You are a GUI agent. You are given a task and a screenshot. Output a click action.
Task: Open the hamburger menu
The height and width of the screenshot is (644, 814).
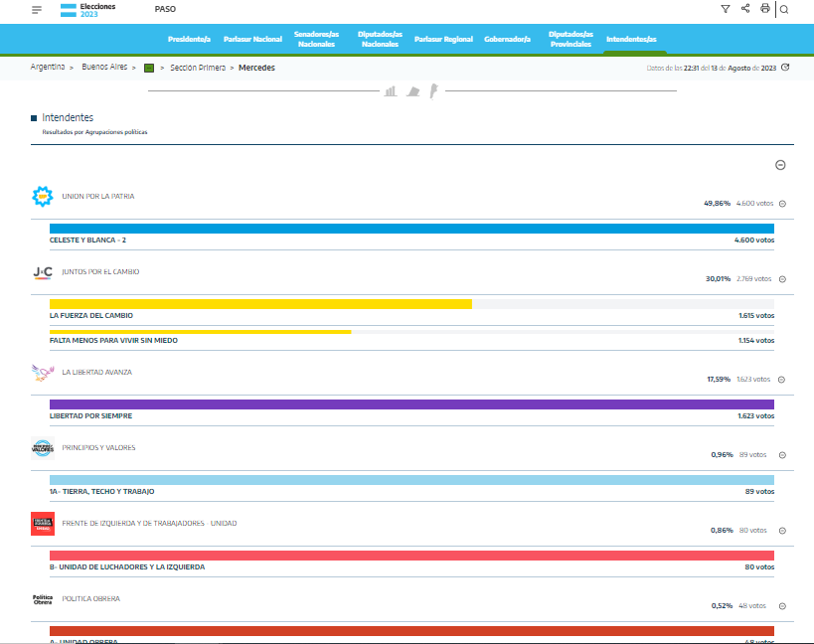[37, 9]
